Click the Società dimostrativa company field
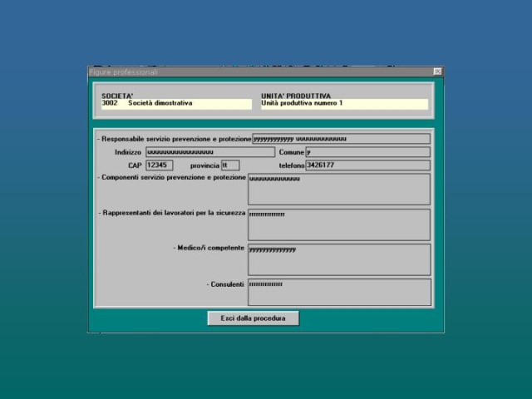 tap(175, 104)
